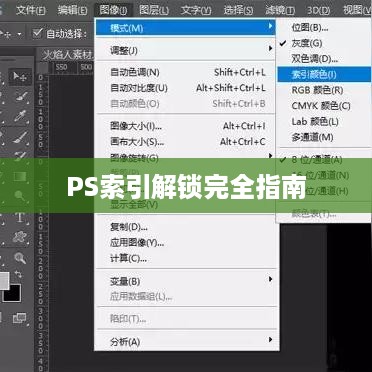Open 颜色表(T)... color table
372x372 pixels.
point(324,214)
